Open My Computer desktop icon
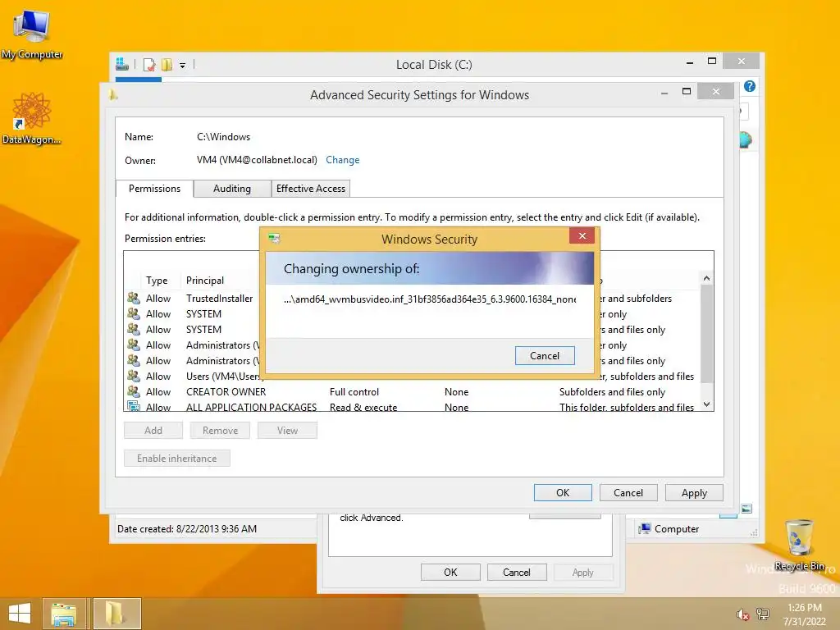This screenshot has width=840, height=630. 32,33
